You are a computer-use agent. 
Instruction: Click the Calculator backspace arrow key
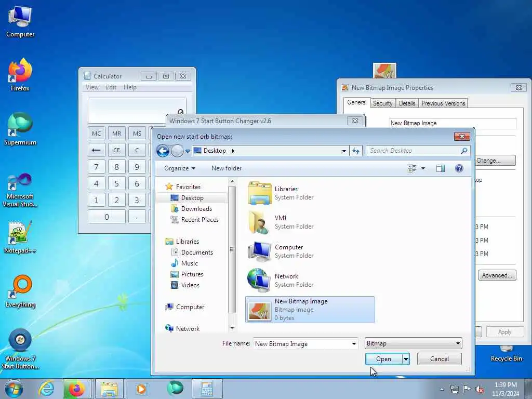pos(96,150)
